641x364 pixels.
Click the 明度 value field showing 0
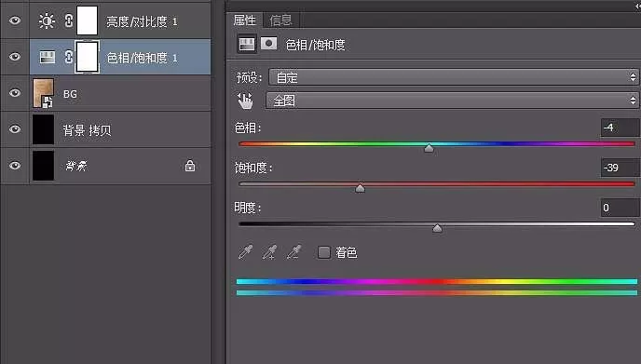pos(620,208)
